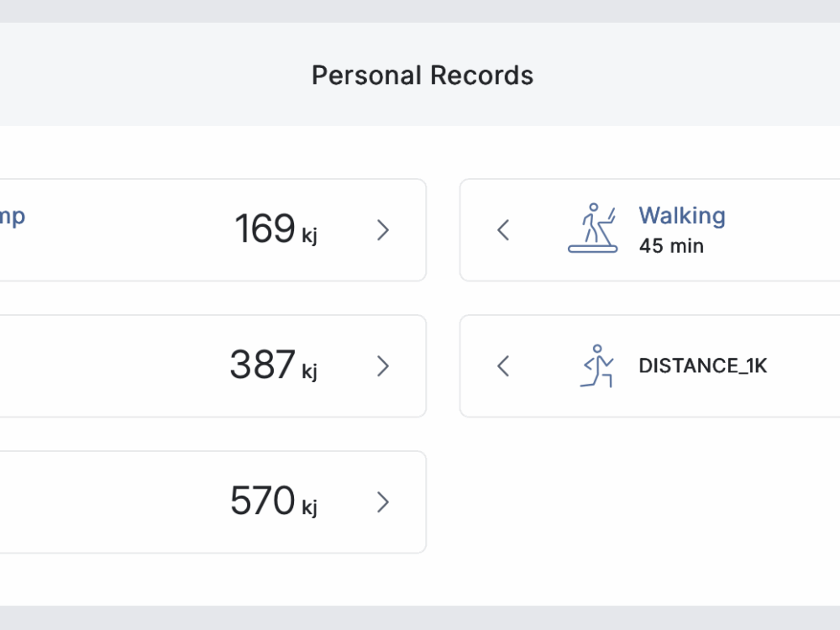Select the 387 energy value
The width and height of the screenshot is (840, 630).
(262, 365)
